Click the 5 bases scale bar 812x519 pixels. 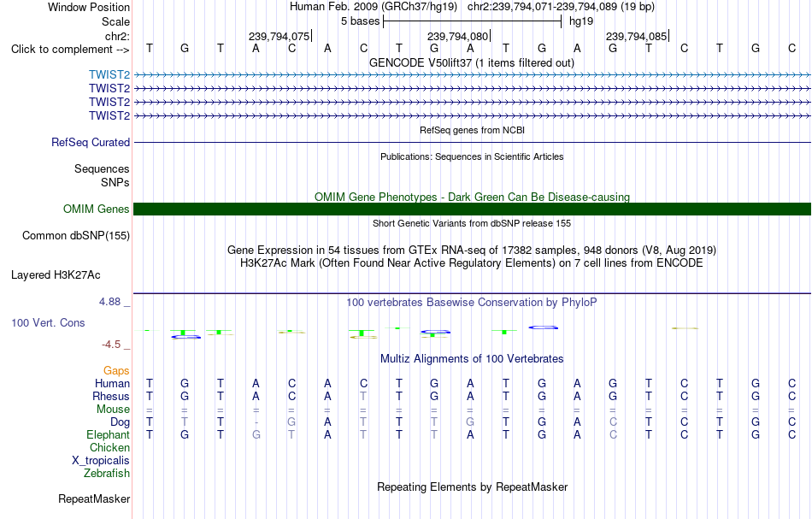472,21
